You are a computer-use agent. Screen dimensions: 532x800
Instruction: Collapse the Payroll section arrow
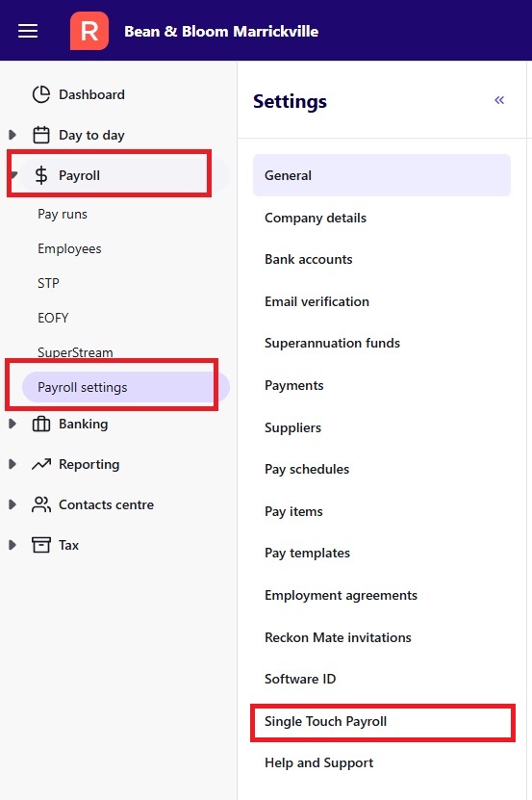(13, 175)
